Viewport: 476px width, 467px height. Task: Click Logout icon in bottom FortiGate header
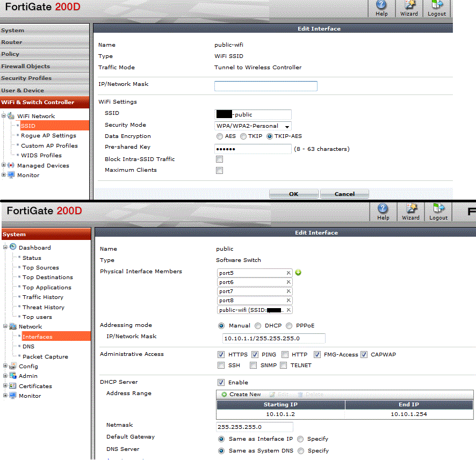click(438, 208)
